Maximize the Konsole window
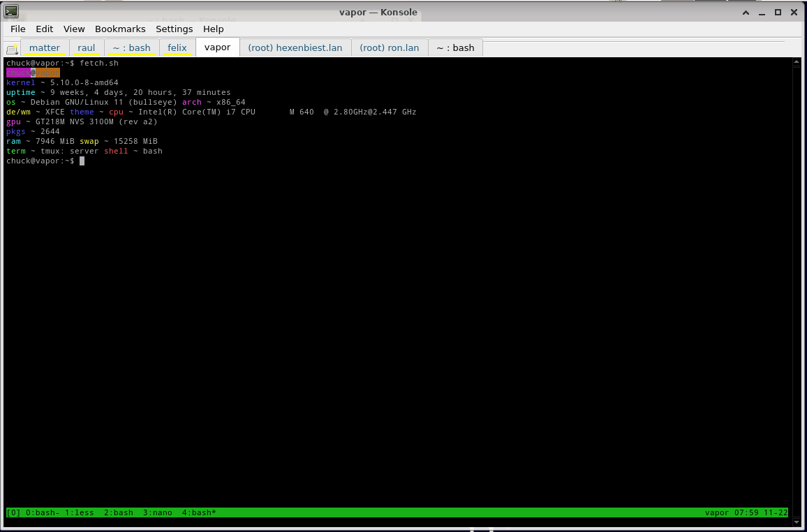This screenshot has height=532, width=807. (778, 12)
